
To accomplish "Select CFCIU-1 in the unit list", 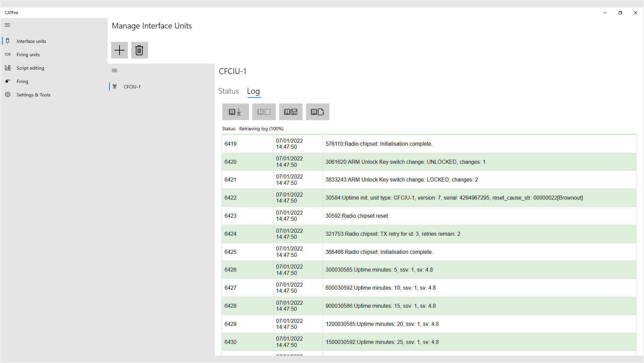I will (132, 87).
